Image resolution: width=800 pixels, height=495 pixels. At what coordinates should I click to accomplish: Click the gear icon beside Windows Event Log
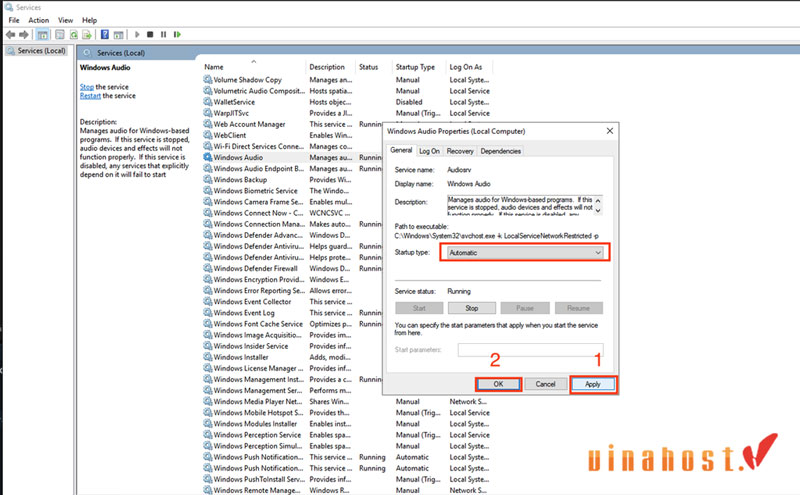tap(208, 313)
